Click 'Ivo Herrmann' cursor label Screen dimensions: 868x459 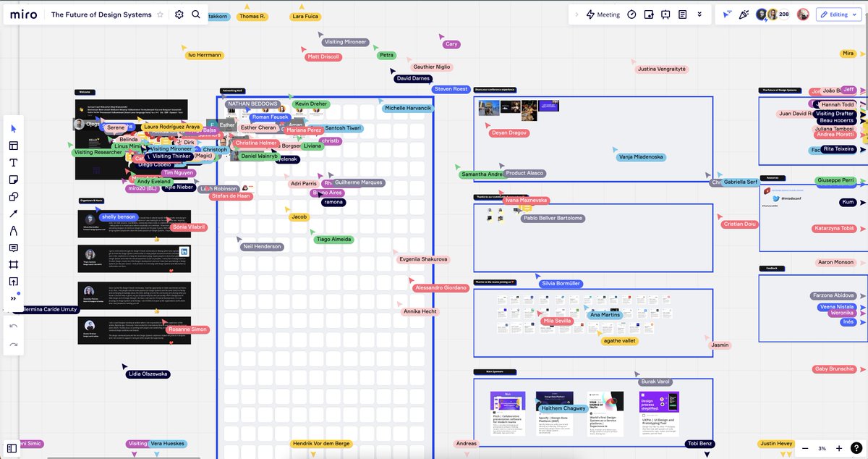pyautogui.click(x=205, y=55)
